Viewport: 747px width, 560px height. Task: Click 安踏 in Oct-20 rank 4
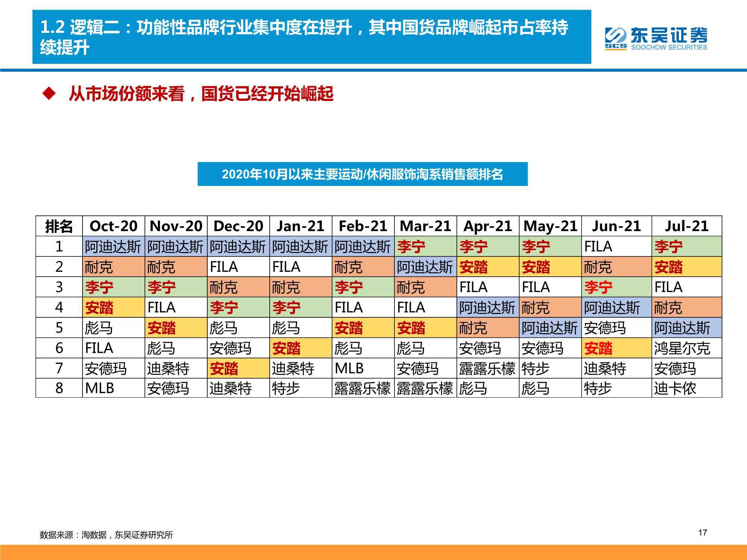[114, 307]
